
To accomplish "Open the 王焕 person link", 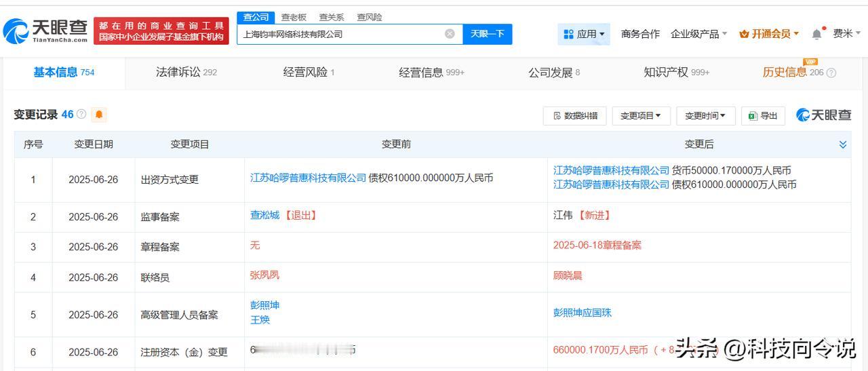I will click(x=260, y=319).
